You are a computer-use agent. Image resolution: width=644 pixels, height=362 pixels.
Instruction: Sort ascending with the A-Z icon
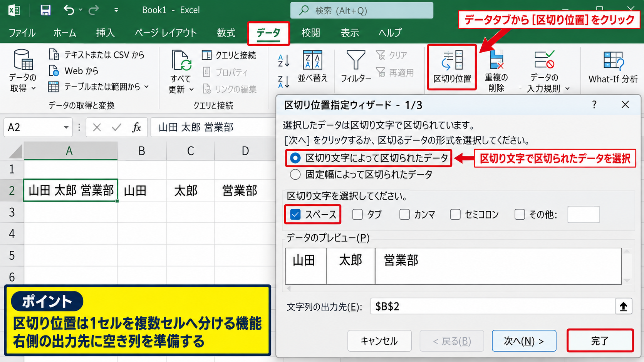point(283,60)
